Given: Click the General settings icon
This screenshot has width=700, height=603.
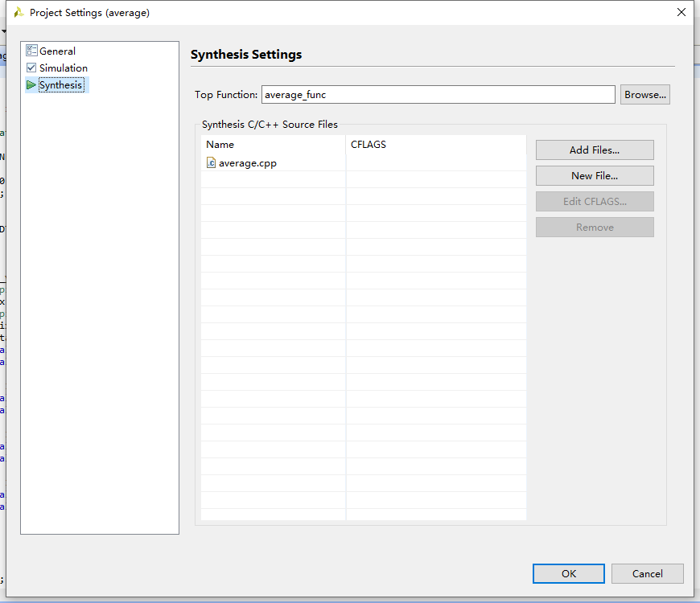Looking at the screenshot, I should [x=31, y=51].
